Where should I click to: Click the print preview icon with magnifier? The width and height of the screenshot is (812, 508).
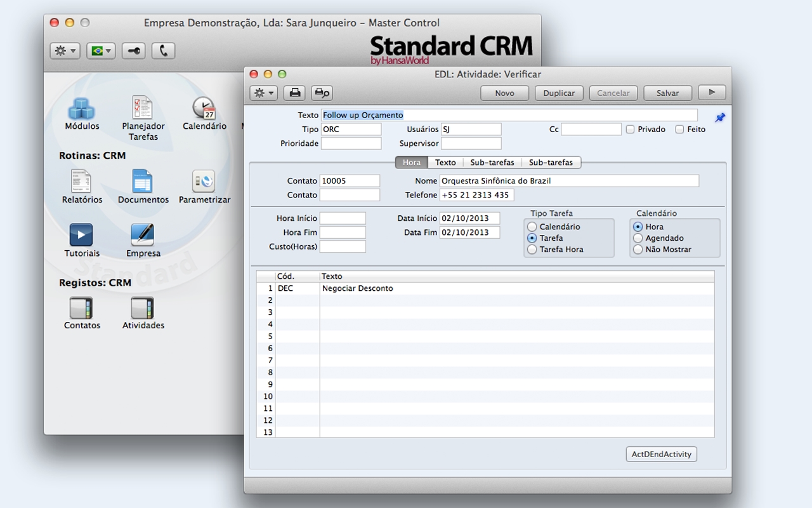pyautogui.click(x=322, y=93)
